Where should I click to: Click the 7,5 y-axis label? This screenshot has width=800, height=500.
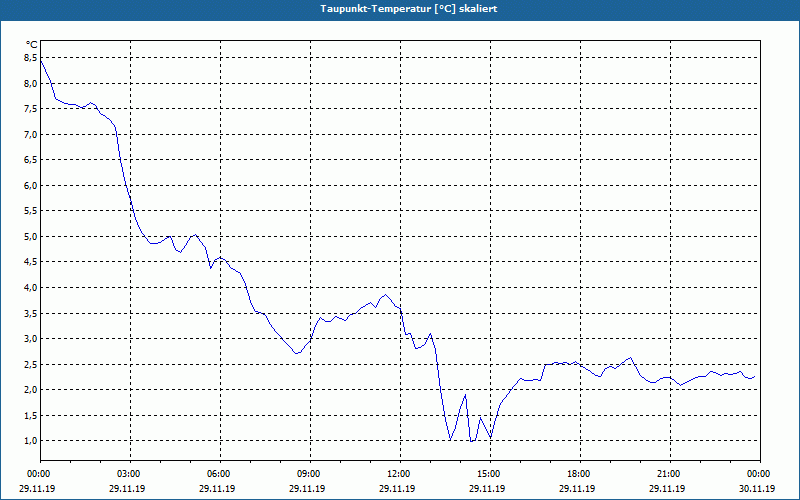pos(31,109)
